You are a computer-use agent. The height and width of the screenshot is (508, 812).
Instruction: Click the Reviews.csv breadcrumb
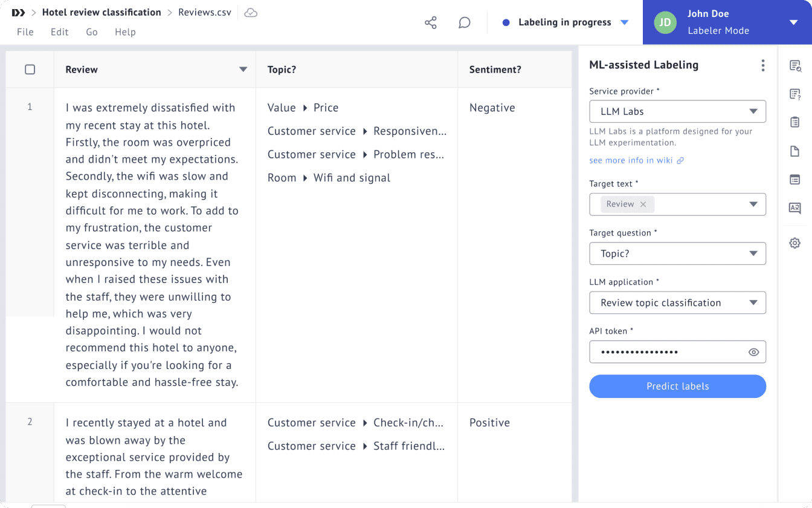point(205,13)
